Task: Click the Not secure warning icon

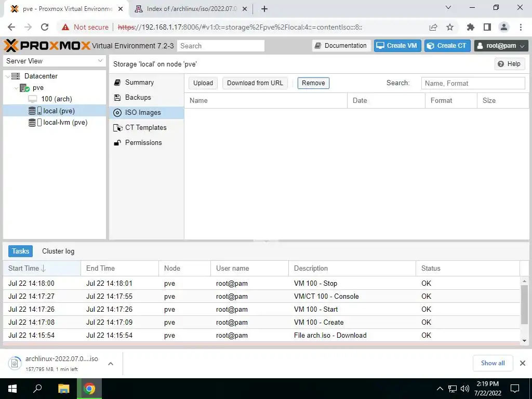Action: [x=65, y=27]
